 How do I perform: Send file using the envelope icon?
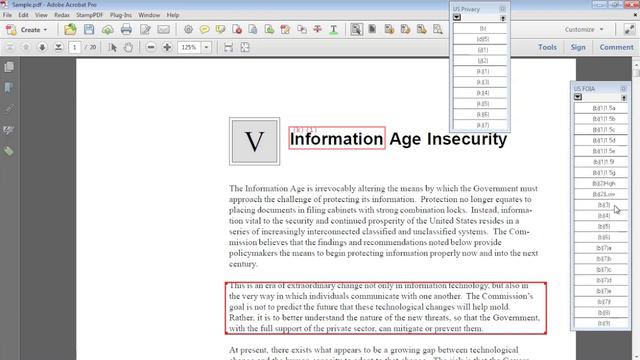(163, 29)
